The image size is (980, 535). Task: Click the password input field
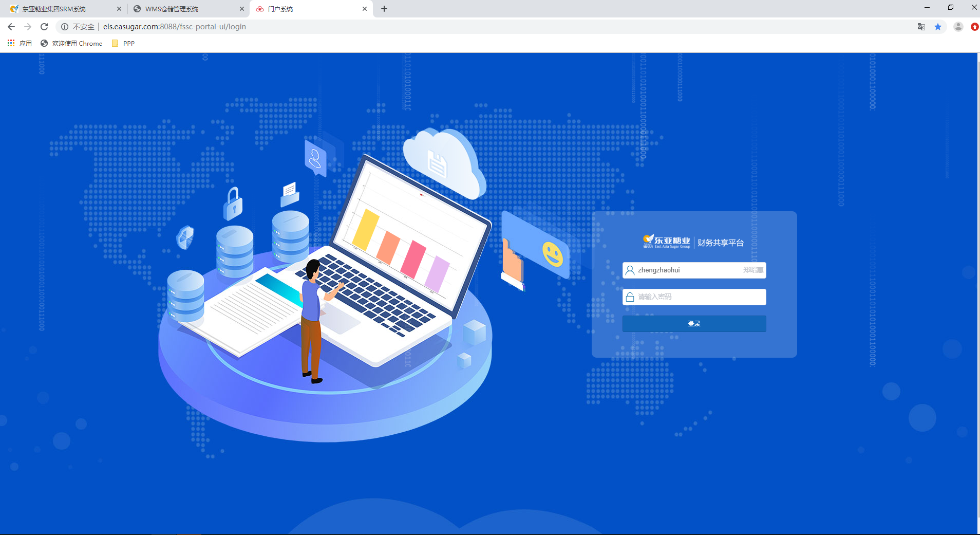pos(694,297)
